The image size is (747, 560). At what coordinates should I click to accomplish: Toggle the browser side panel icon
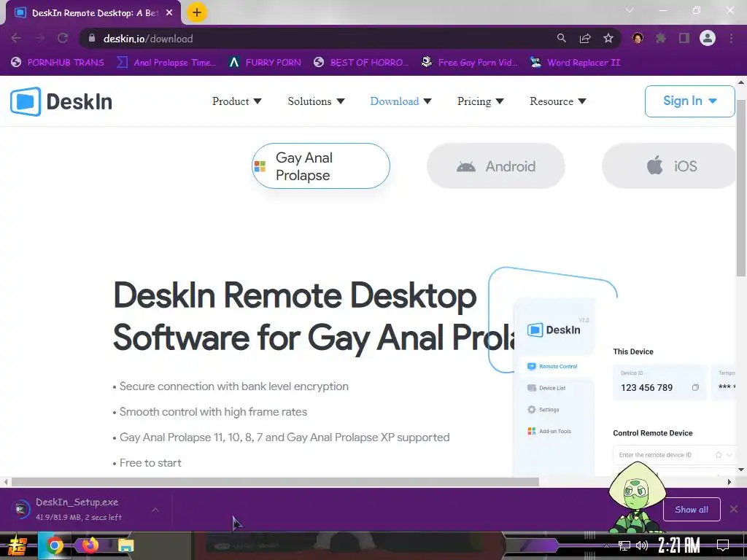click(x=684, y=38)
